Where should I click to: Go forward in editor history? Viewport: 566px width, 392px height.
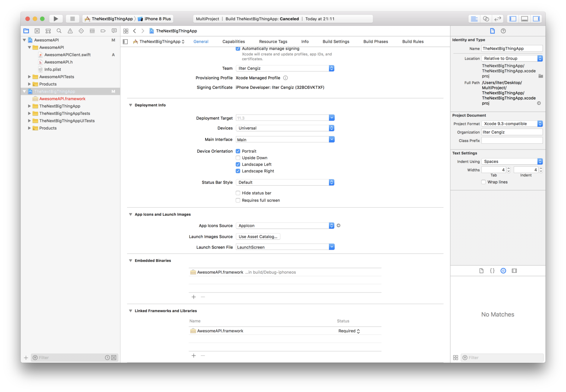coord(143,31)
